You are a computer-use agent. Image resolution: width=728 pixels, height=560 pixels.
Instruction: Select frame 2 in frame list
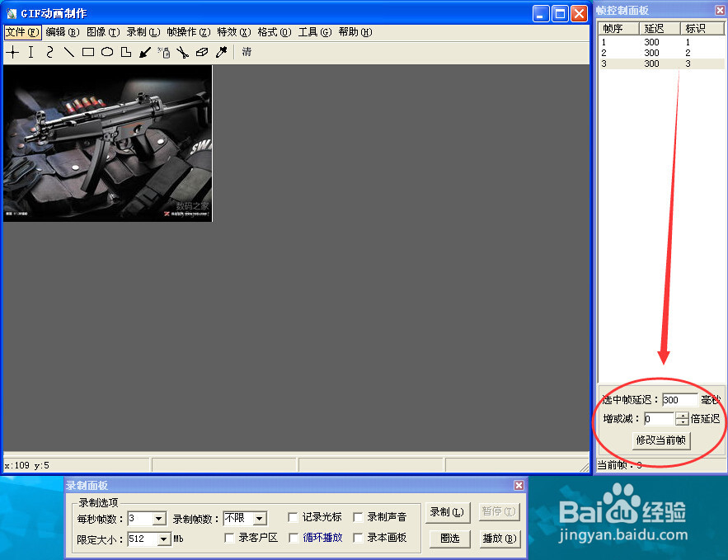coord(661,53)
